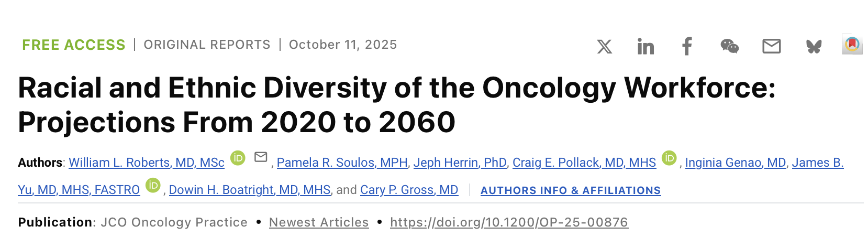868x237 pixels.
Task: Share article on Bluesky butterfly icon
Action: point(814,47)
